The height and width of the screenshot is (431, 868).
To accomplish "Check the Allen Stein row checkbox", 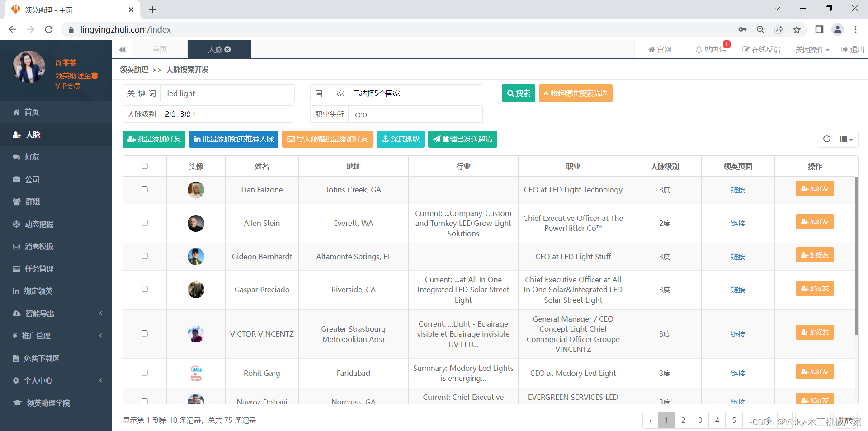I will [145, 223].
